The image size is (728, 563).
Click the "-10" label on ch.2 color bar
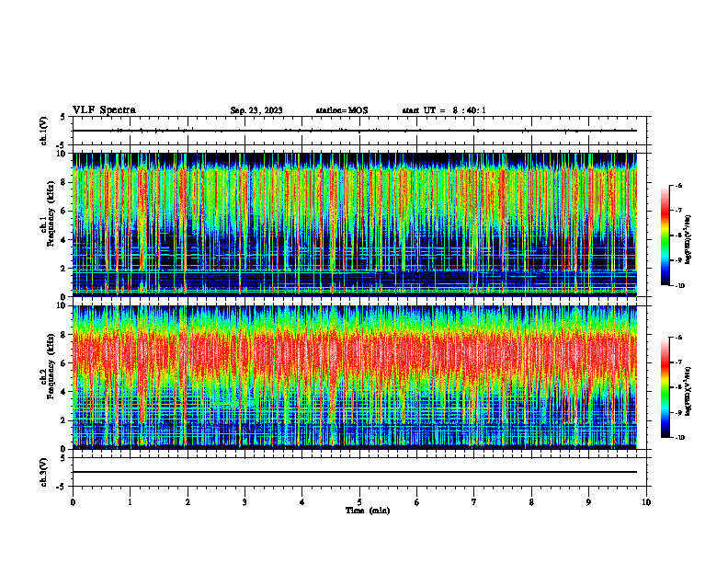click(x=679, y=437)
